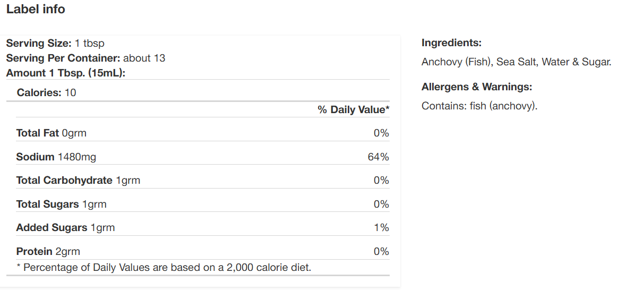Click the Serving Size label
Image resolution: width=644 pixels, height=290 pixels.
coord(38,43)
